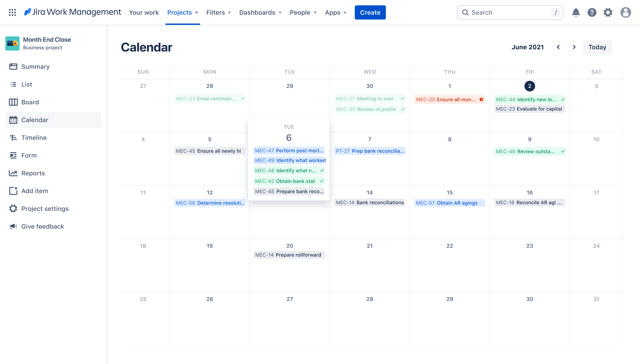Click the Summary icon in sidebar

pos(13,66)
